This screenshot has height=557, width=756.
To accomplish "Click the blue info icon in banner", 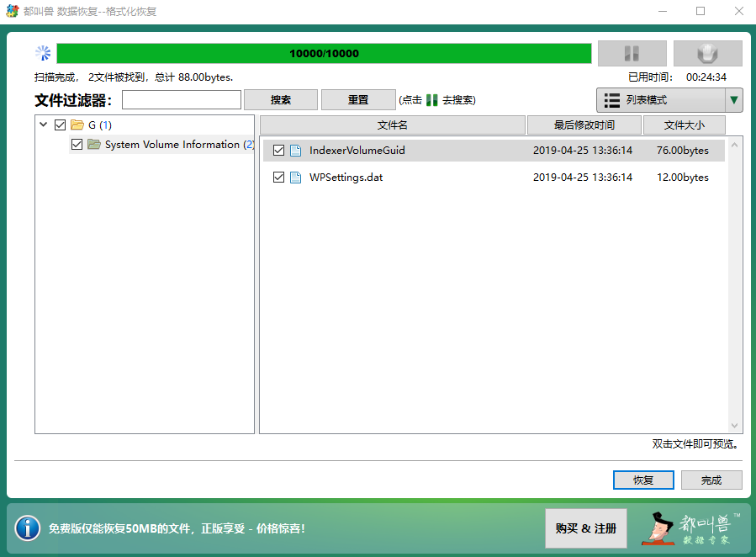I will tap(28, 528).
